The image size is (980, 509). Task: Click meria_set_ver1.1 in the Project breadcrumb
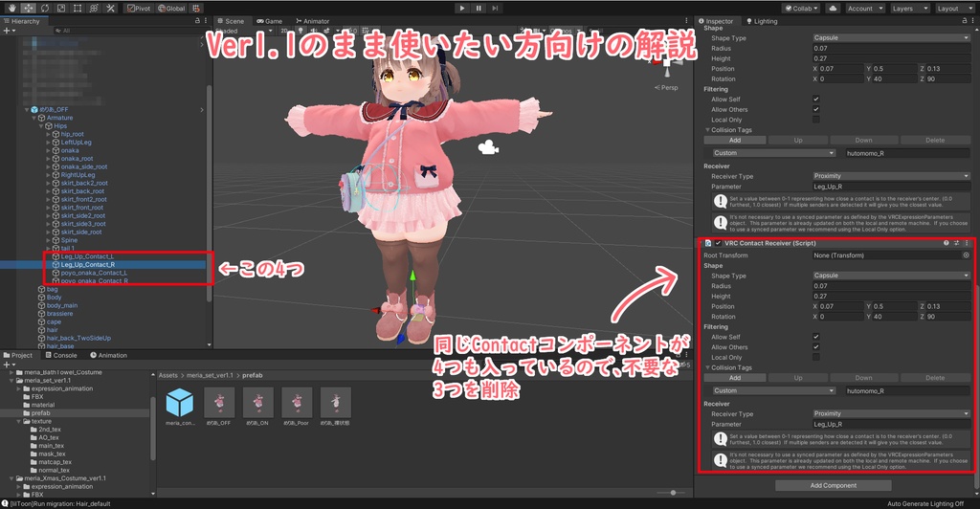[x=210, y=375]
